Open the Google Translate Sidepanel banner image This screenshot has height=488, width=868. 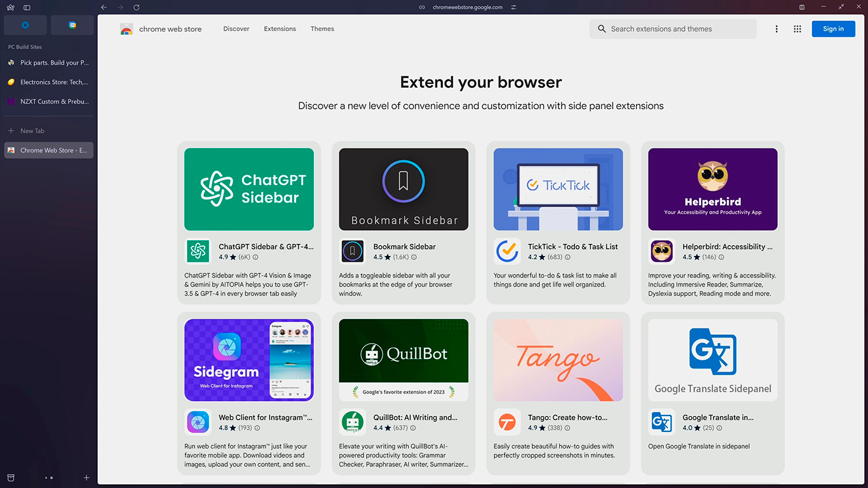pos(713,360)
